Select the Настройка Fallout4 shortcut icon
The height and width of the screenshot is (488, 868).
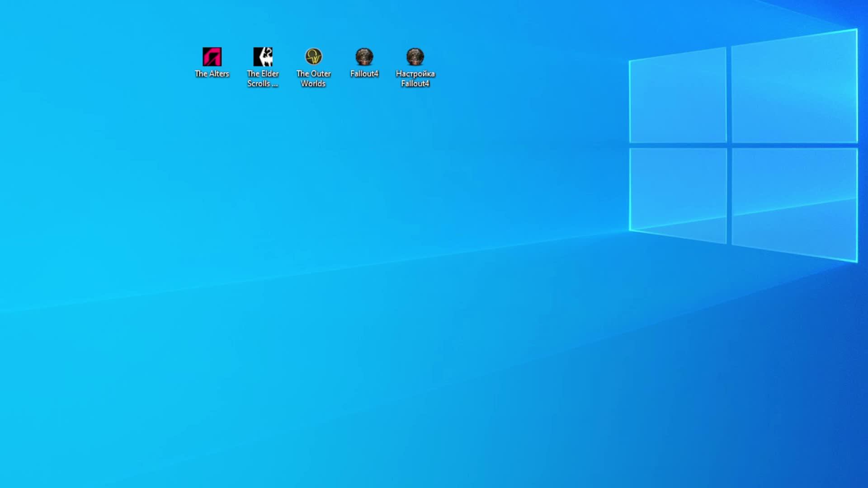point(415,57)
